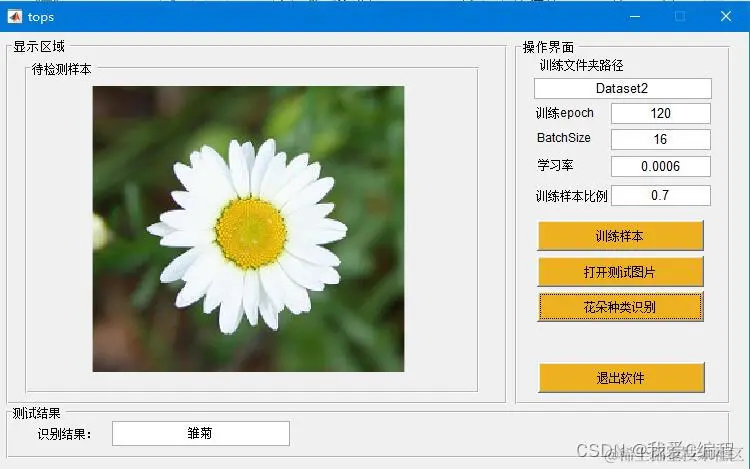Select the 训练样本比例 field showing 0.7
This screenshot has width=750, height=469.
(x=661, y=195)
